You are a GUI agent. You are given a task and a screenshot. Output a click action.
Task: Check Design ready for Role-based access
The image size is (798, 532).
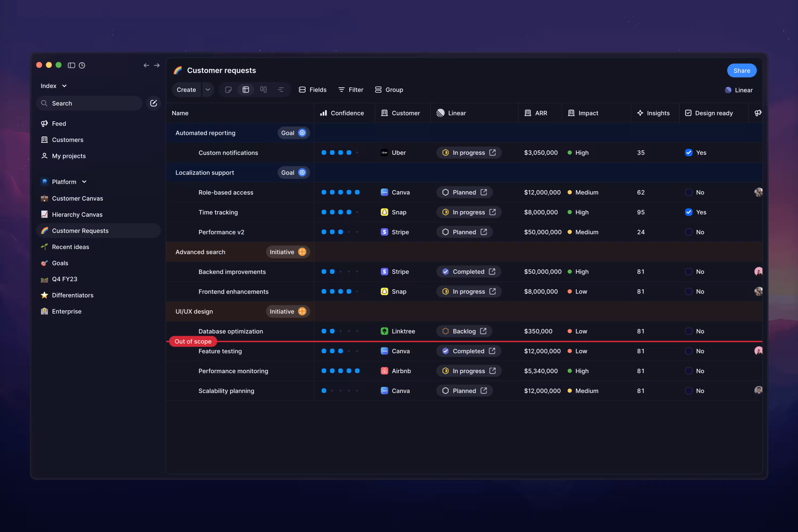[x=689, y=192]
